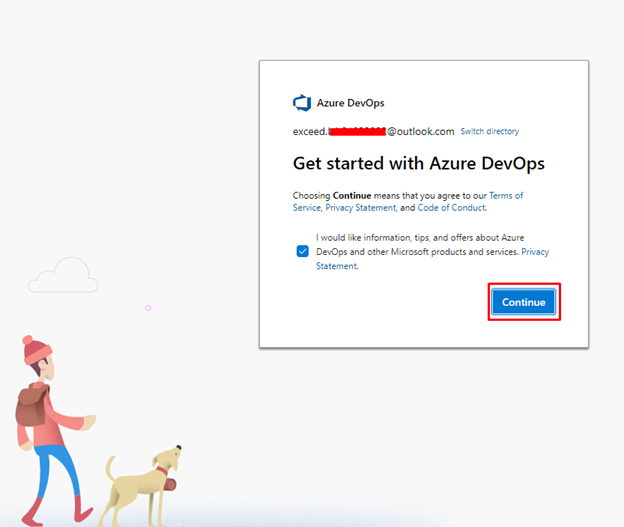Click the Azure DevOps logo icon
This screenshot has width=624, height=527.
point(302,103)
